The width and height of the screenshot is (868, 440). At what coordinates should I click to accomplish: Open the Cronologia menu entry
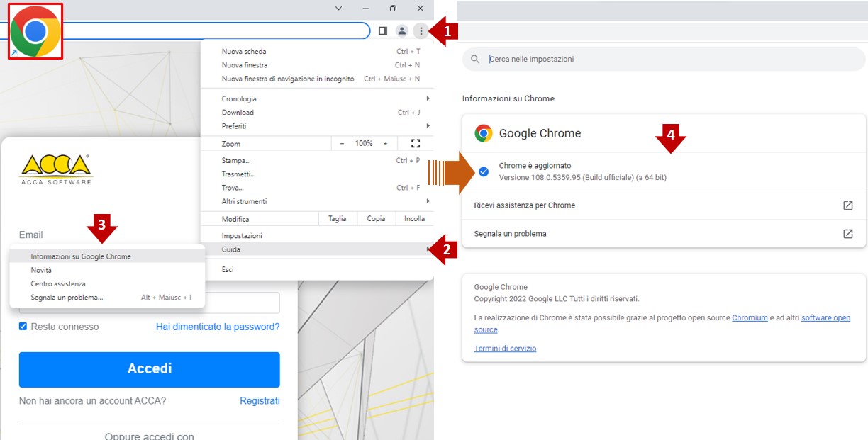(239, 99)
